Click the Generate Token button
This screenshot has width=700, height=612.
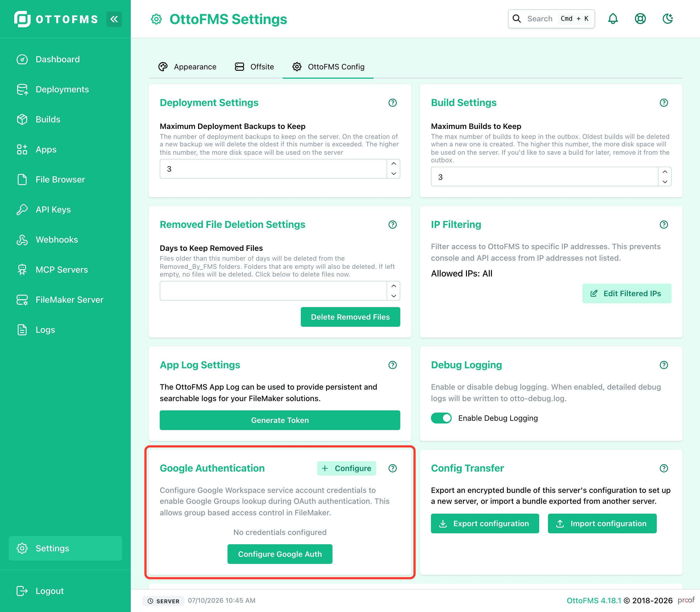[x=280, y=420]
